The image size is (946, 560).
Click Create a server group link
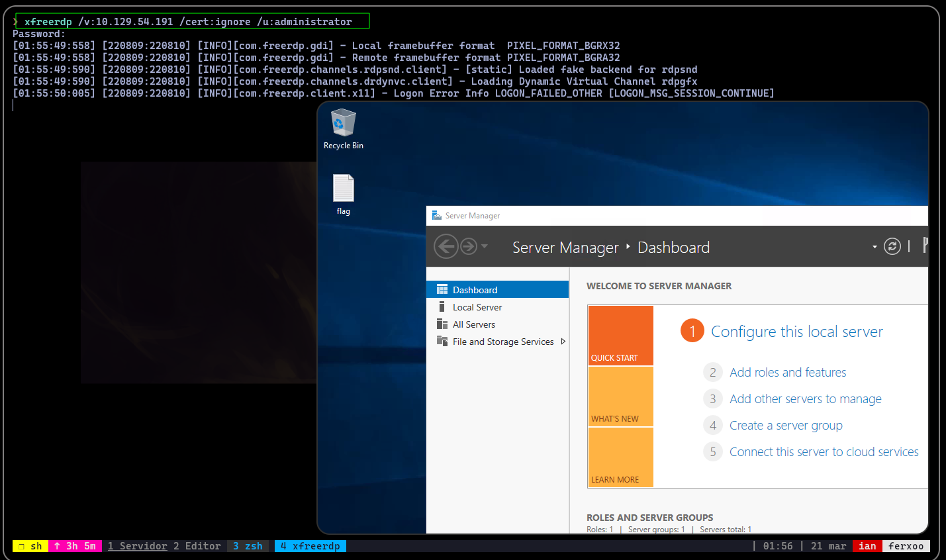[x=786, y=425]
